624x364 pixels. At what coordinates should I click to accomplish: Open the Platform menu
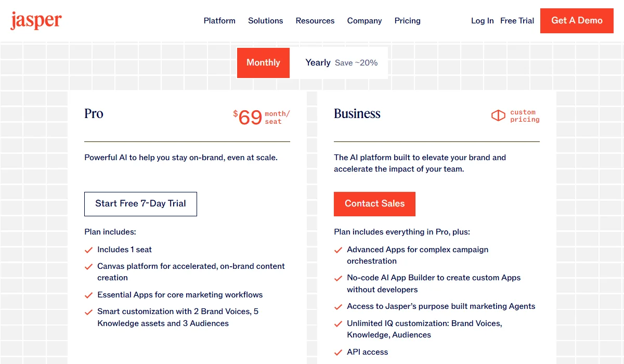coord(219,21)
